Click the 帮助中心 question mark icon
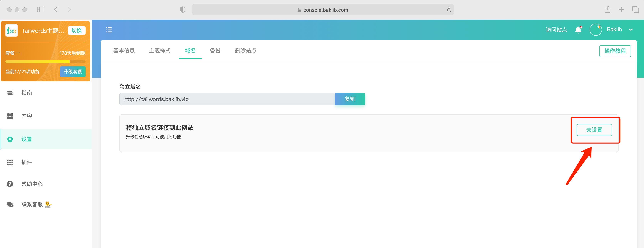The width and height of the screenshot is (644, 248). click(10, 184)
